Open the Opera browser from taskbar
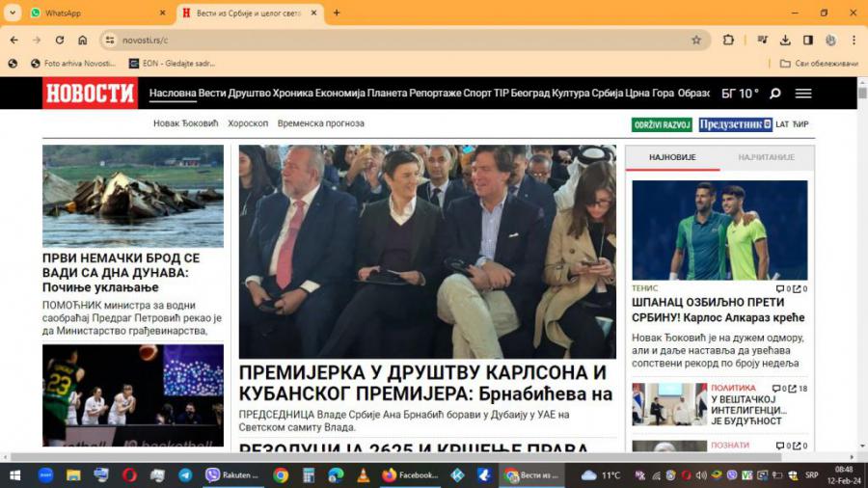 [129, 475]
